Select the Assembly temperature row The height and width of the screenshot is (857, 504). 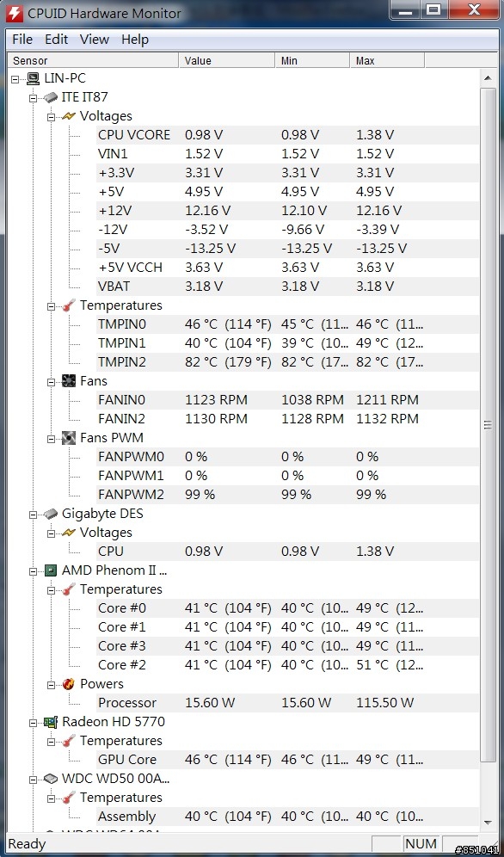[x=288, y=817]
